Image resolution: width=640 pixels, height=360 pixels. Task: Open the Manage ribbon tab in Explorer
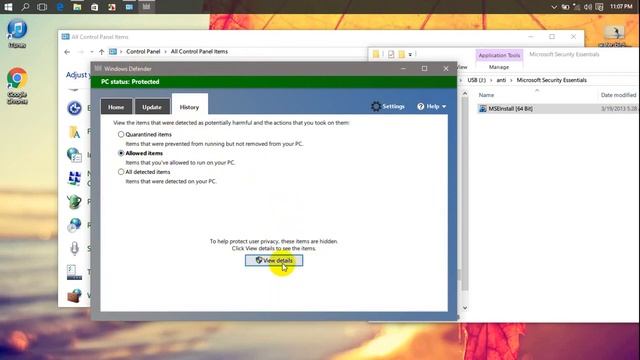click(x=499, y=67)
